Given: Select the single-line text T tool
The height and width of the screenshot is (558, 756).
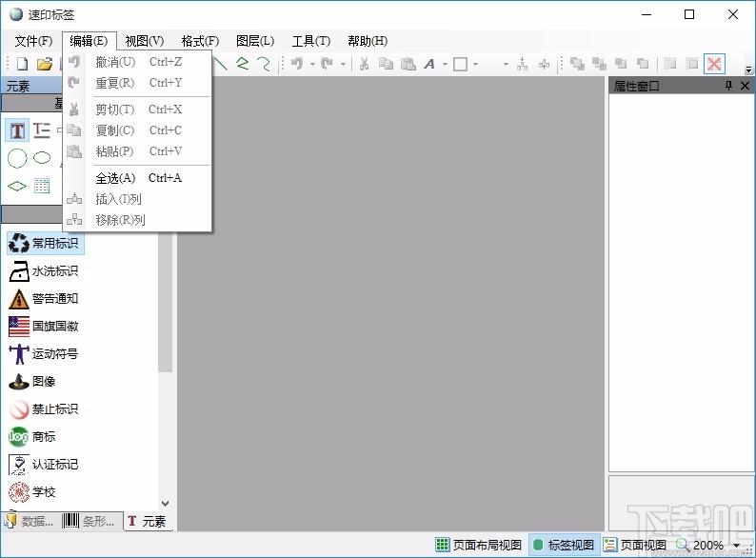Looking at the screenshot, I should pos(17,130).
